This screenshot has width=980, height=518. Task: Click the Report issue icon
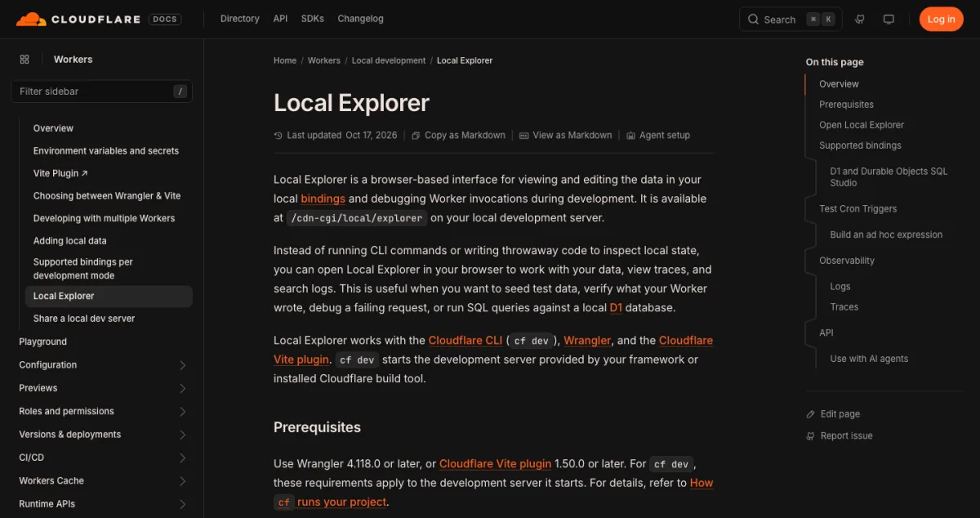point(810,436)
